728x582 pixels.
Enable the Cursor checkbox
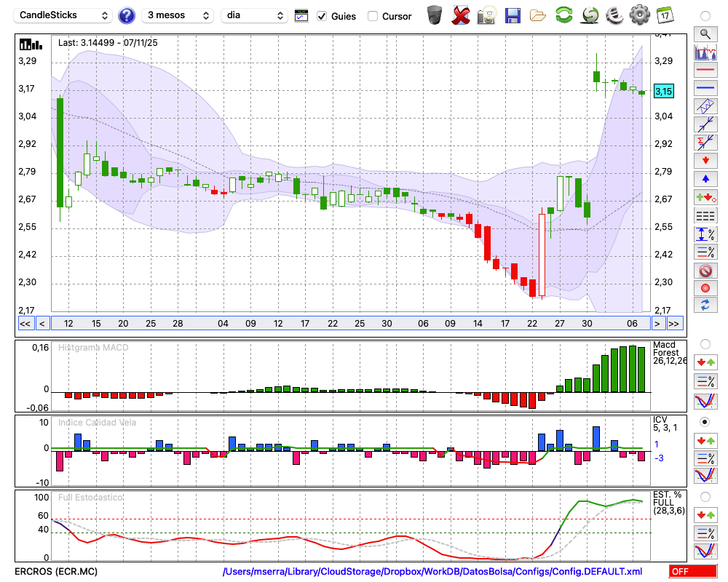pos(373,16)
